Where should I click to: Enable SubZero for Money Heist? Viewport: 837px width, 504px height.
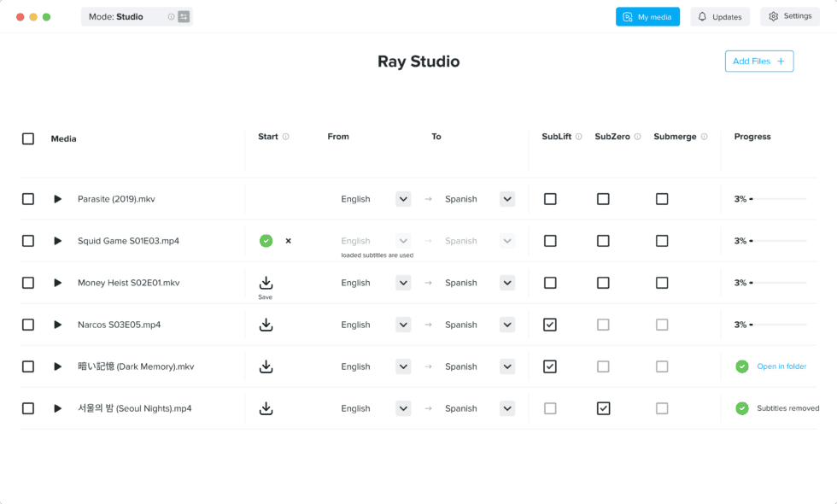click(x=603, y=283)
